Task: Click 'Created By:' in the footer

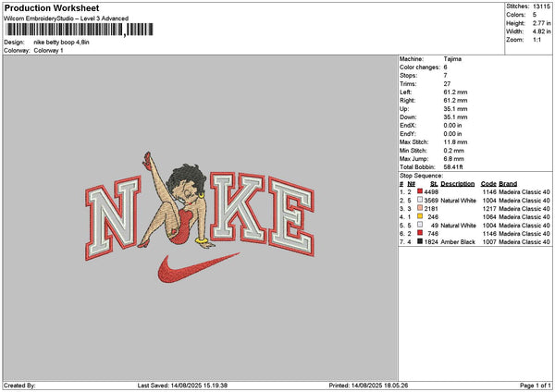Action: point(19,386)
